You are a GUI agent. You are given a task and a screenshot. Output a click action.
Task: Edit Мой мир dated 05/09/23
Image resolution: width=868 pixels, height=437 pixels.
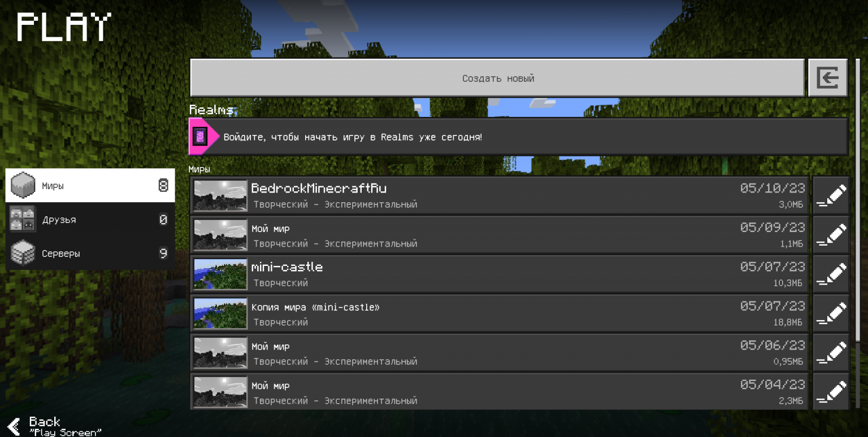(x=831, y=235)
